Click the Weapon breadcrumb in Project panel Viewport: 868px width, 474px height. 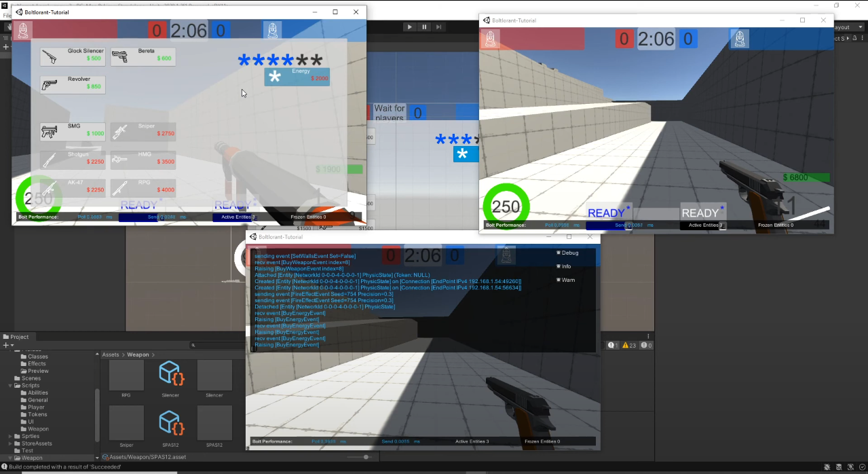pyautogui.click(x=138, y=354)
